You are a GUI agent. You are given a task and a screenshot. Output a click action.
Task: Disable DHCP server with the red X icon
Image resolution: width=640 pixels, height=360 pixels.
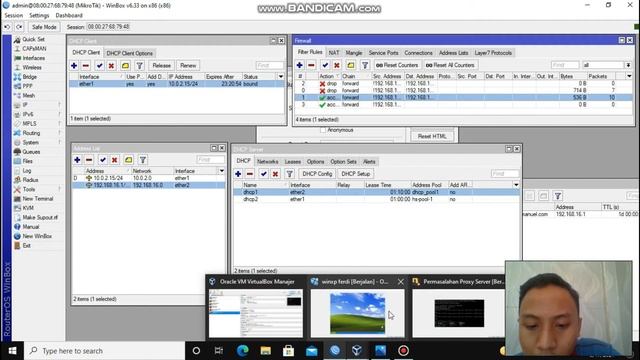point(276,174)
